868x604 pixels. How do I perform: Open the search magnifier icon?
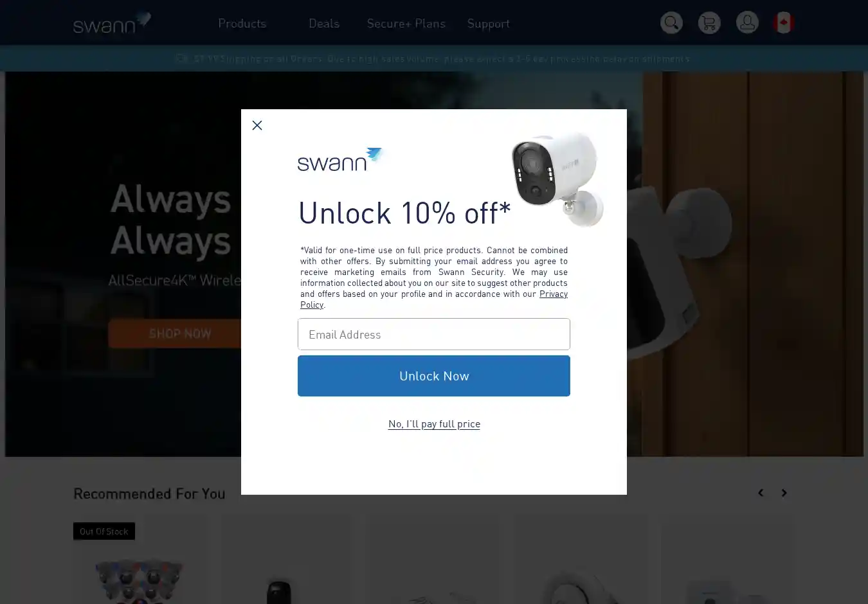pyautogui.click(x=671, y=23)
